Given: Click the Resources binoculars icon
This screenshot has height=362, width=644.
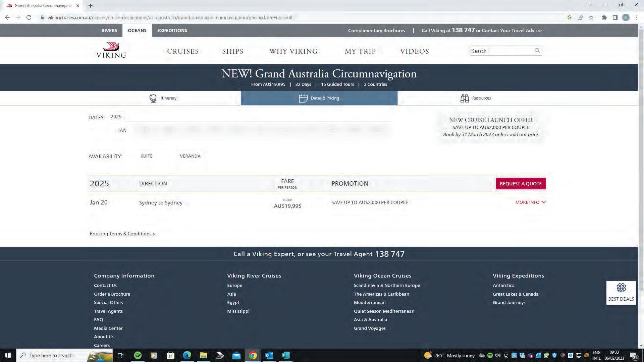Looking at the screenshot, I should coord(465,98).
